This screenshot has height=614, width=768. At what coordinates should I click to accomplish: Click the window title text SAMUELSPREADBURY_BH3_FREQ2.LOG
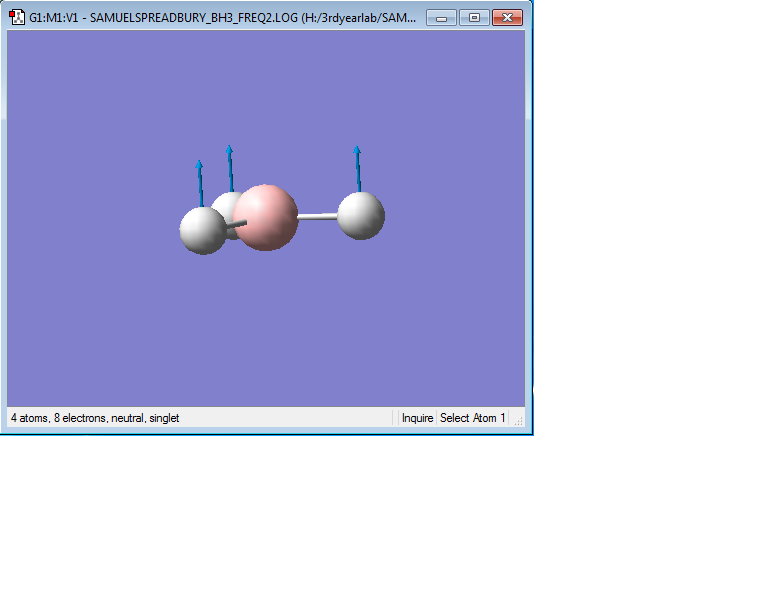coord(193,18)
